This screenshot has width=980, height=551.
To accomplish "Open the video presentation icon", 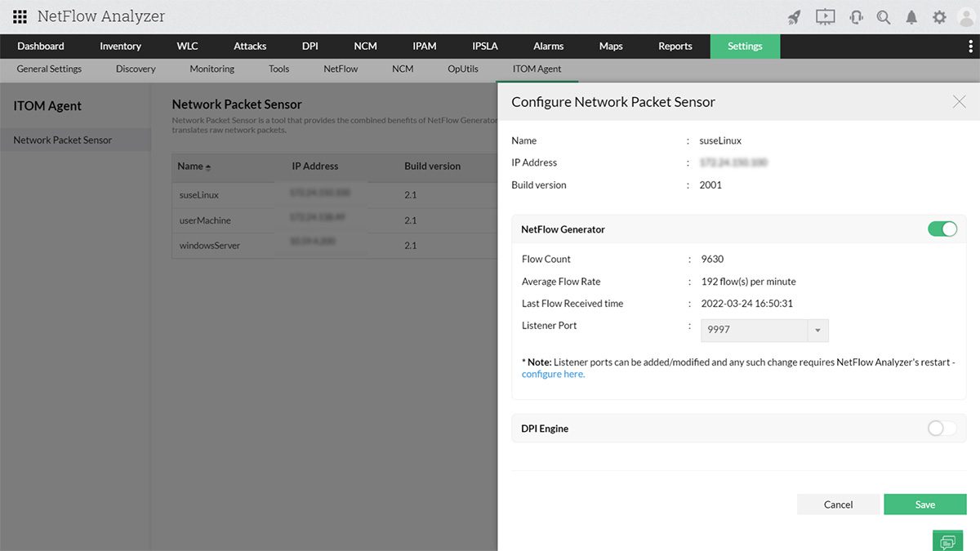I will [825, 17].
